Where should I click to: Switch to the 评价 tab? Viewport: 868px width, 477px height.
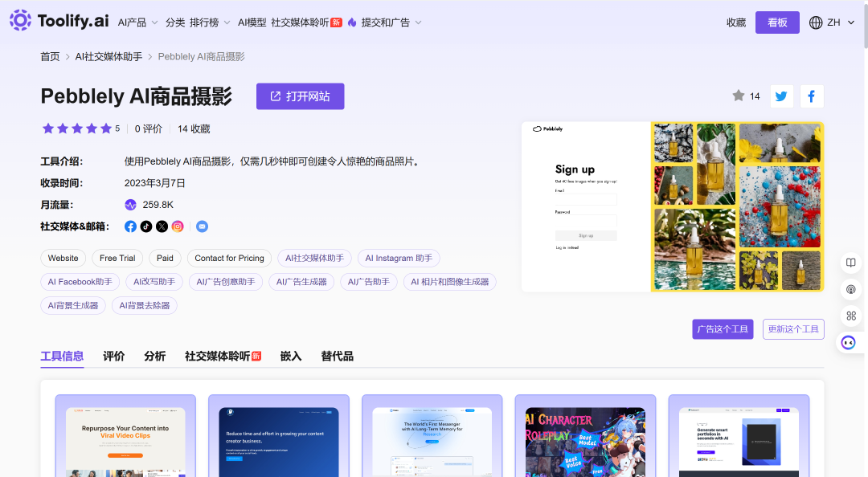tap(113, 357)
